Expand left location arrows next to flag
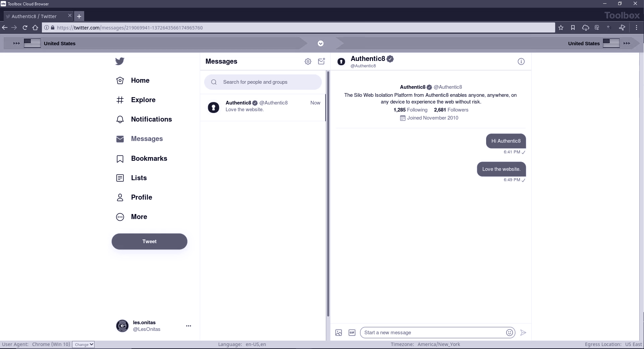Viewport: 644px width, 349px height. pyautogui.click(x=16, y=43)
